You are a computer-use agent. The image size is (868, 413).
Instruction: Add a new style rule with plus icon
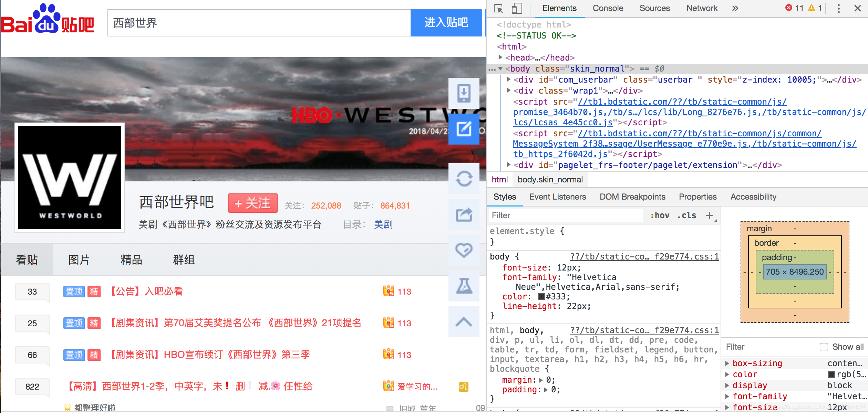(x=710, y=215)
